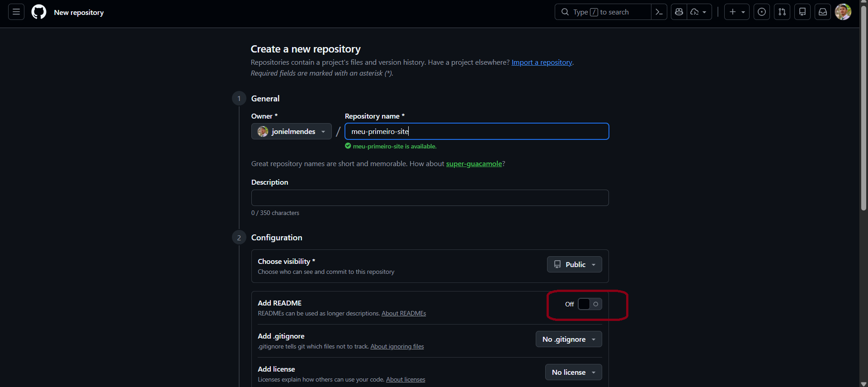Open the Pull requests icon
868x387 pixels.
782,12
